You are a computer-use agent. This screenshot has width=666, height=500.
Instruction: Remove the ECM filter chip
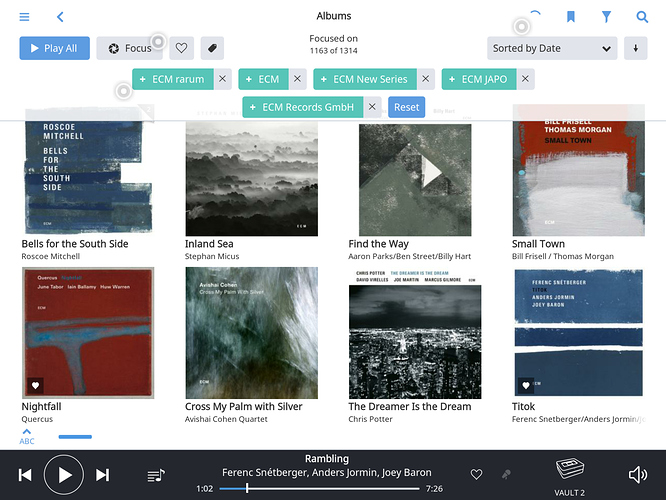(x=297, y=79)
